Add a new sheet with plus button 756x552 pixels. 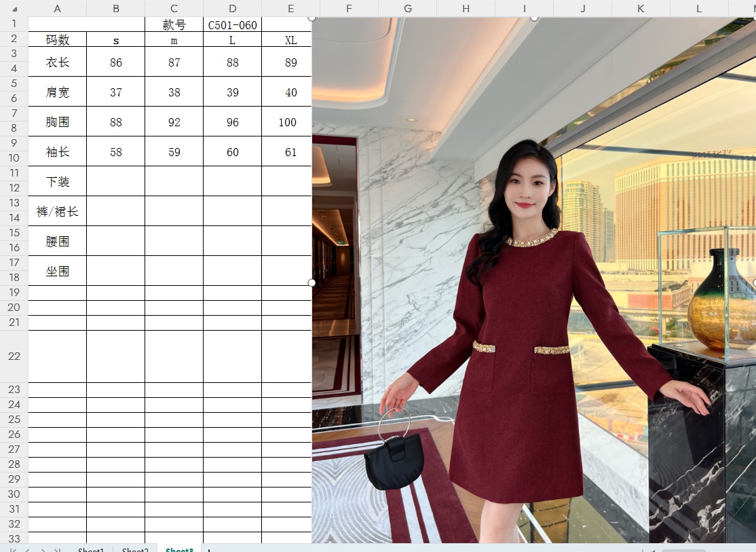click(x=209, y=549)
